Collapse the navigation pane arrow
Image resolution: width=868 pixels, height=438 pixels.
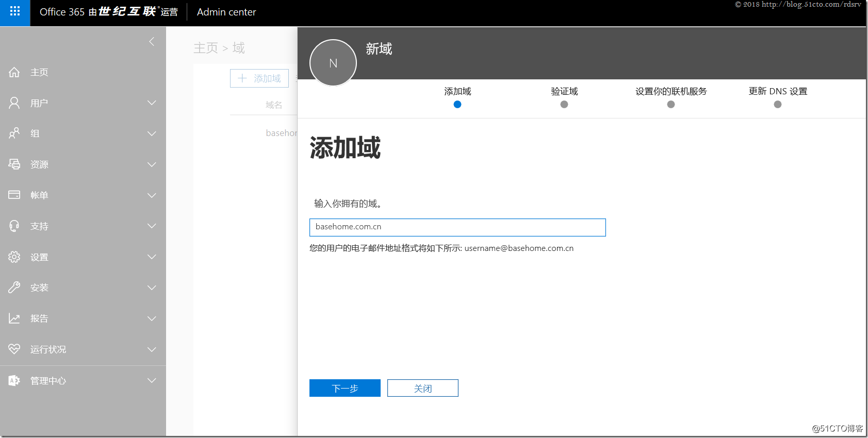coord(152,41)
